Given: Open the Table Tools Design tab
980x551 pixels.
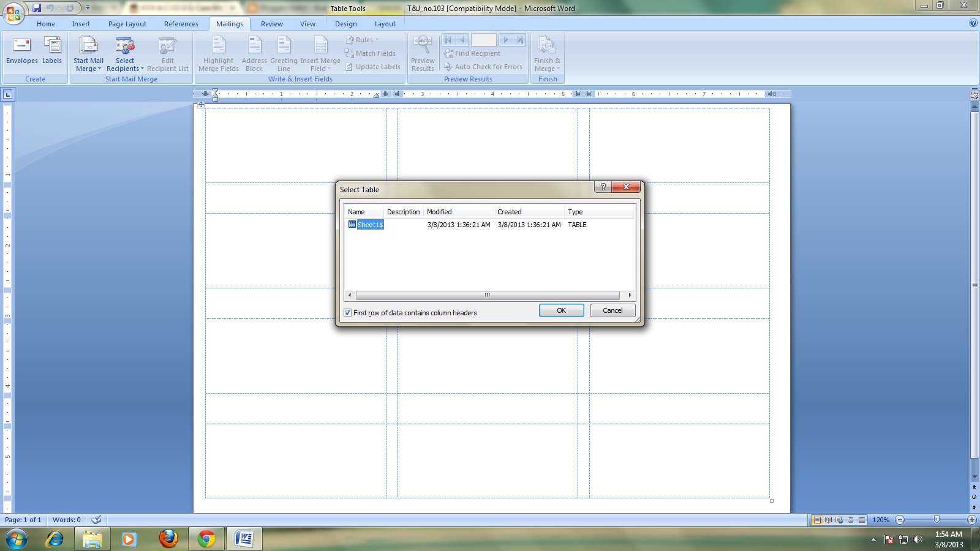Looking at the screenshot, I should pos(346,24).
